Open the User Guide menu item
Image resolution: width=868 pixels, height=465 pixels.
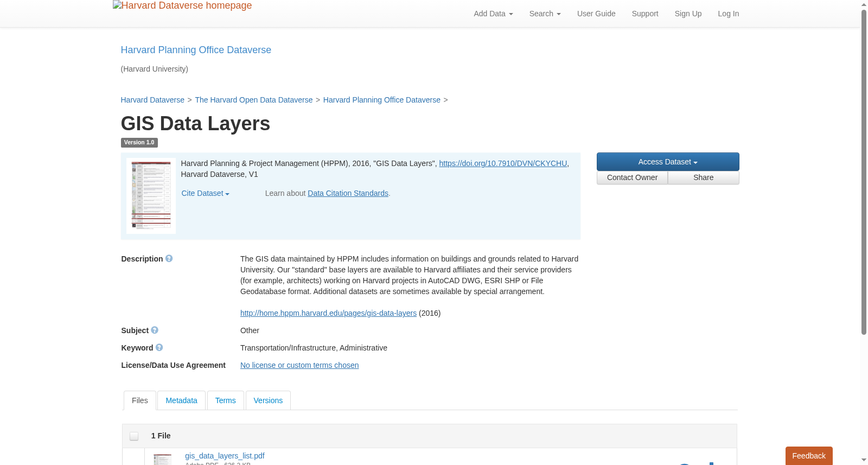click(x=596, y=14)
